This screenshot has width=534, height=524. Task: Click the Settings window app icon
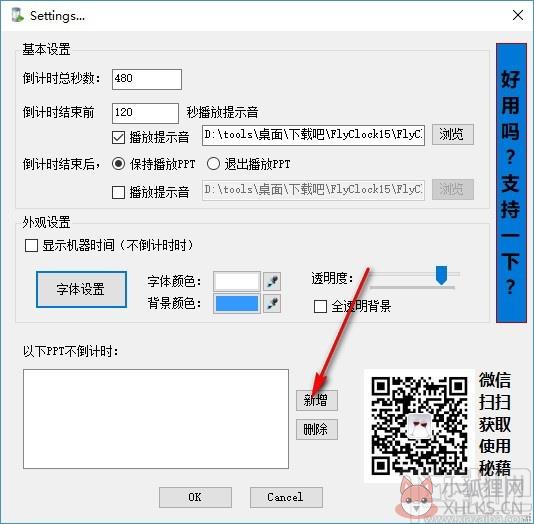click(17, 16)
